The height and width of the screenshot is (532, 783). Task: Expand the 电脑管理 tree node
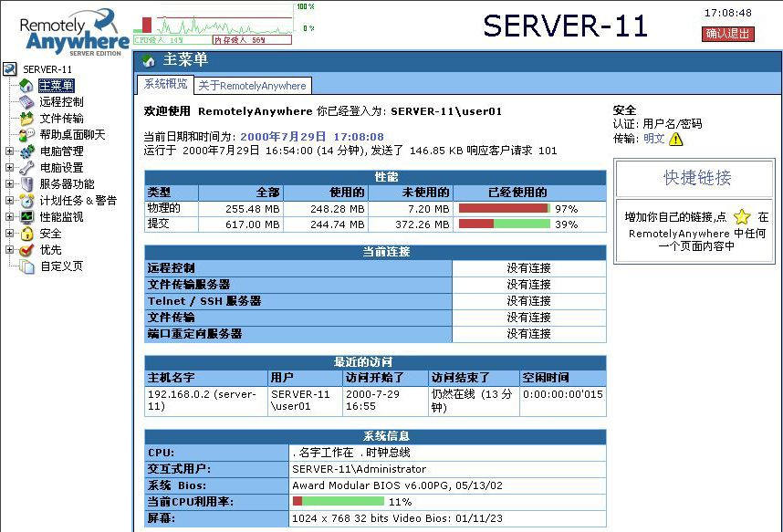(9, 151)
